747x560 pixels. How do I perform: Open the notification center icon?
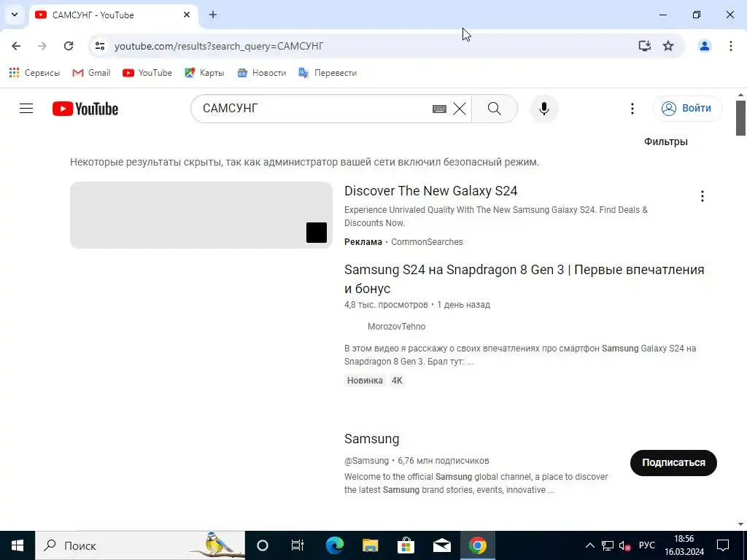click(723, 545)
